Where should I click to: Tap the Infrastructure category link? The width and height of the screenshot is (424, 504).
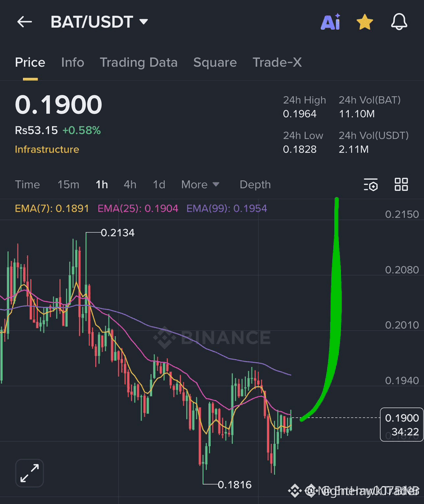click(47, 149)
